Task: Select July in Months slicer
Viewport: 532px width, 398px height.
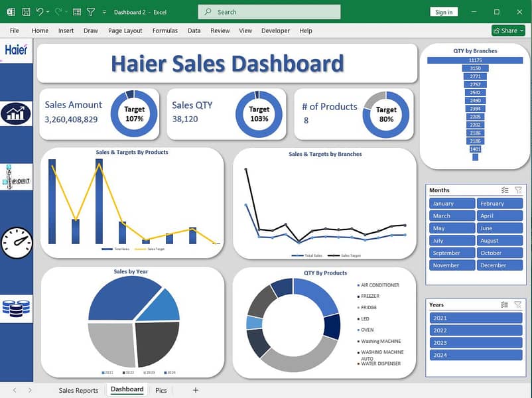Action: (452, 241)
